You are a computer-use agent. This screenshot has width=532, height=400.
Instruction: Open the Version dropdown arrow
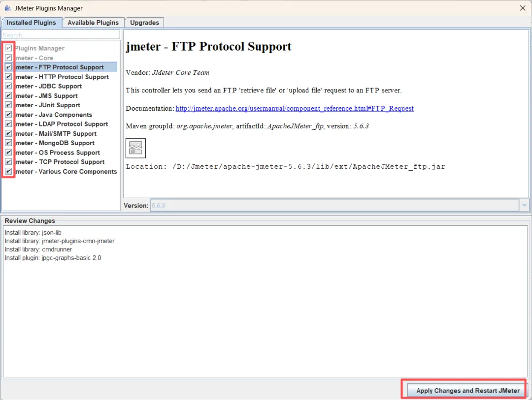pos(524,206)
